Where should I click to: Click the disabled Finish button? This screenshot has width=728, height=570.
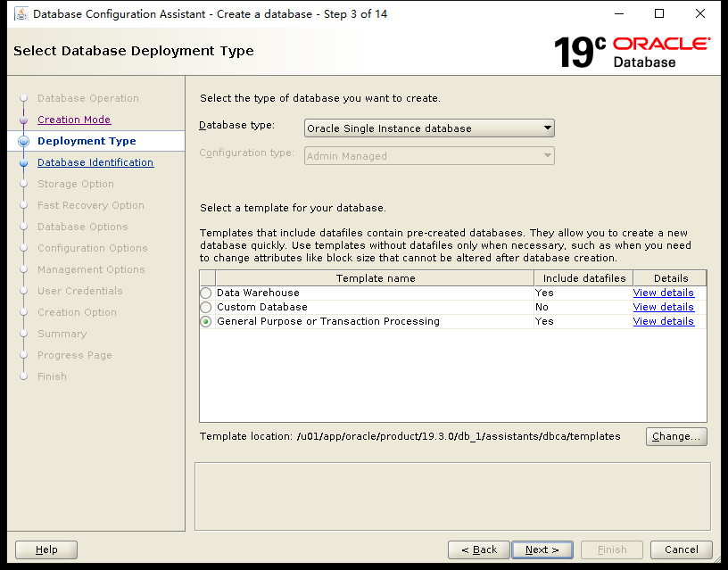(612, 549)
